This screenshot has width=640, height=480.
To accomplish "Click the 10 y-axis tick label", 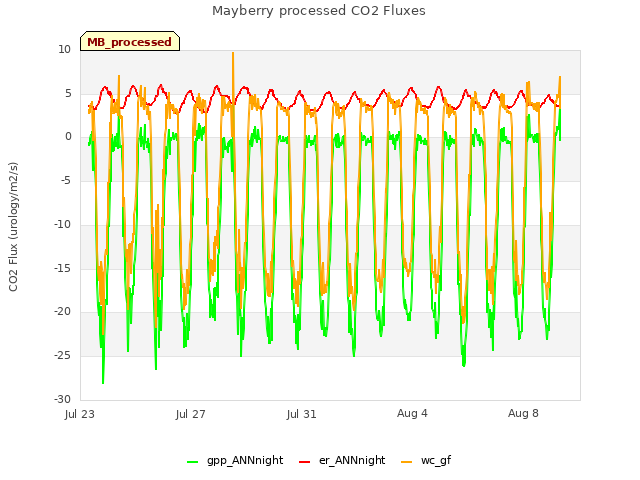I will [x=64, y=49].
